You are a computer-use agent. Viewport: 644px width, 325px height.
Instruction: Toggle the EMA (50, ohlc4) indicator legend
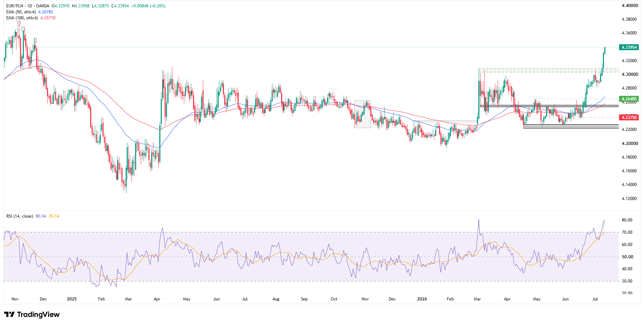(21, 12)
